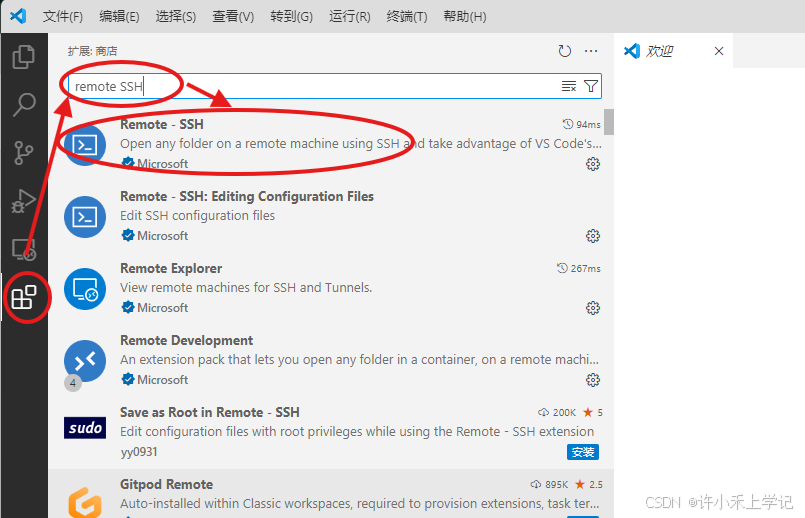Image resolution: width=805 pixels, height=518 pixels.
Task: Click the pack count badge 4 on Remote Development
Action: (x=73, y=383)
